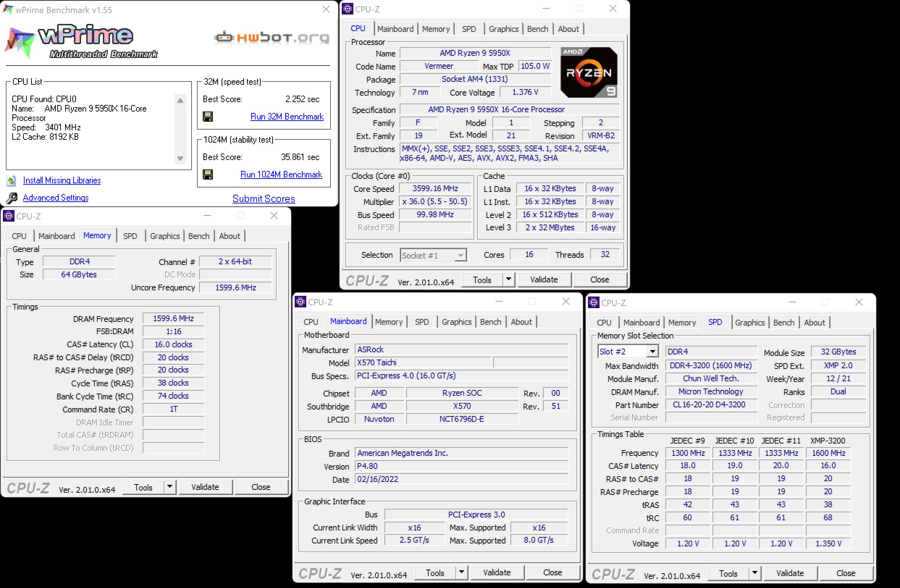Click the wPrime title bar app icon
Image resolution: width=900 pixels, height=588 pixels.
[x=8, y=9]
